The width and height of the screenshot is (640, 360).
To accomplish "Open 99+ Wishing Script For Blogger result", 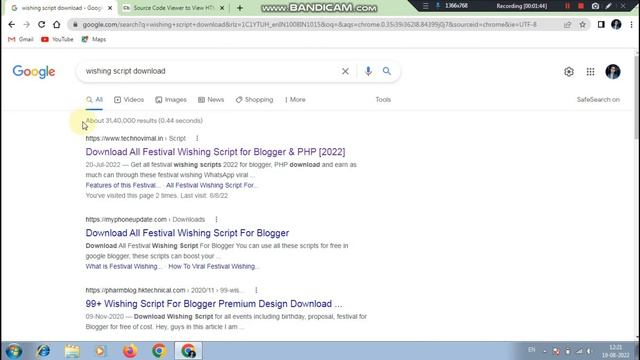I will [214, 304].
